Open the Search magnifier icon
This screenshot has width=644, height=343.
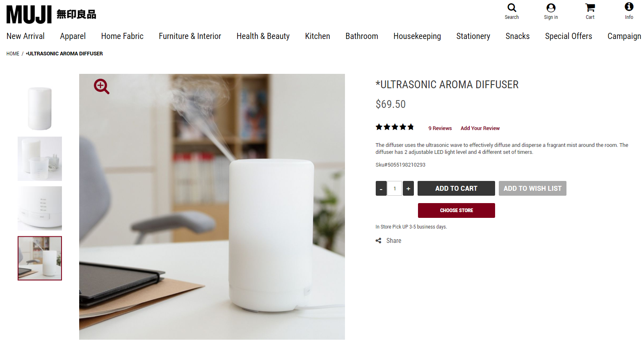512,8
